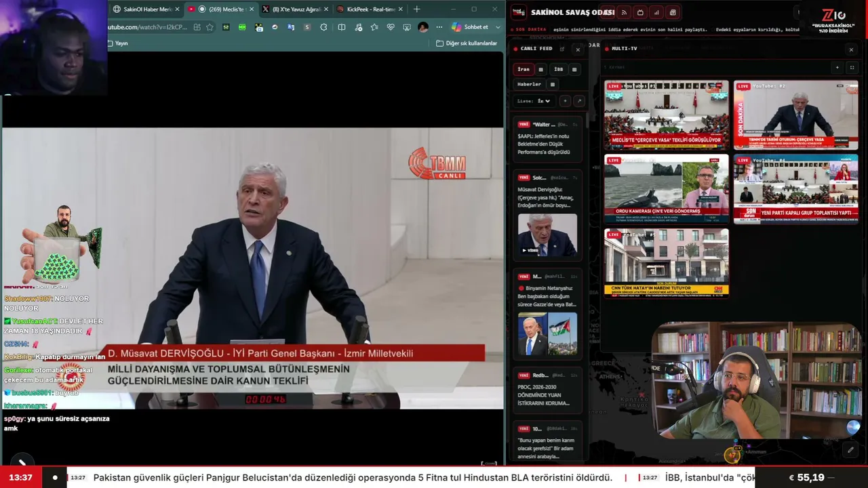Switch to SakinOl Haber Merkezi browser tab
Screen dimensions: 868x488
(x=147, y=9)
